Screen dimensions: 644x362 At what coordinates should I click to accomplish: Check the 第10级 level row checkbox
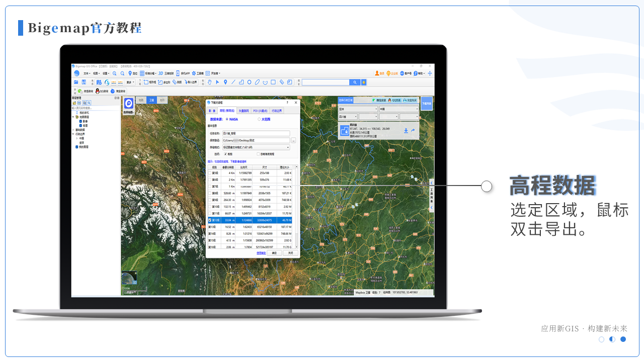tap(210, 207)
